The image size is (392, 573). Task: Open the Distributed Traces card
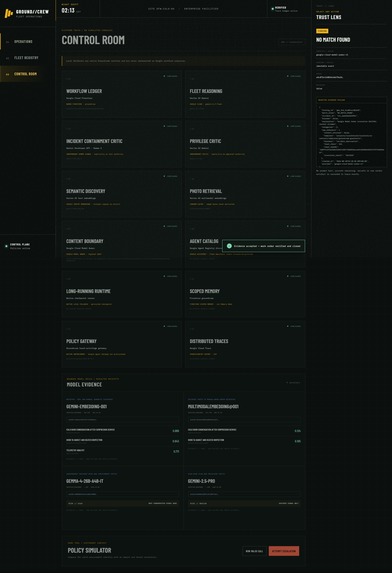245,344
